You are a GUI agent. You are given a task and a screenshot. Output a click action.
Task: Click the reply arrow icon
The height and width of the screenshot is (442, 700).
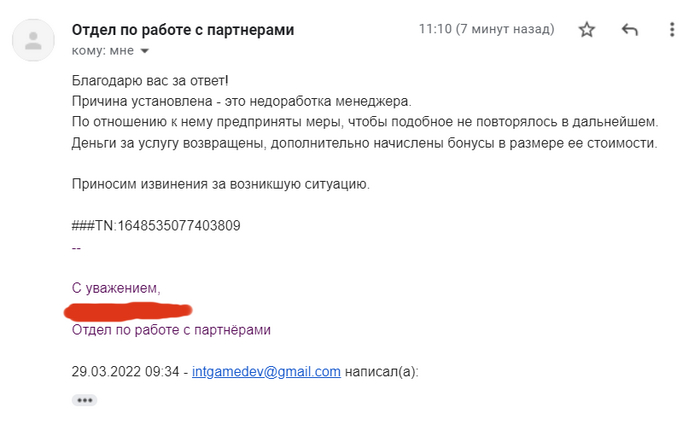pos(630,30)
